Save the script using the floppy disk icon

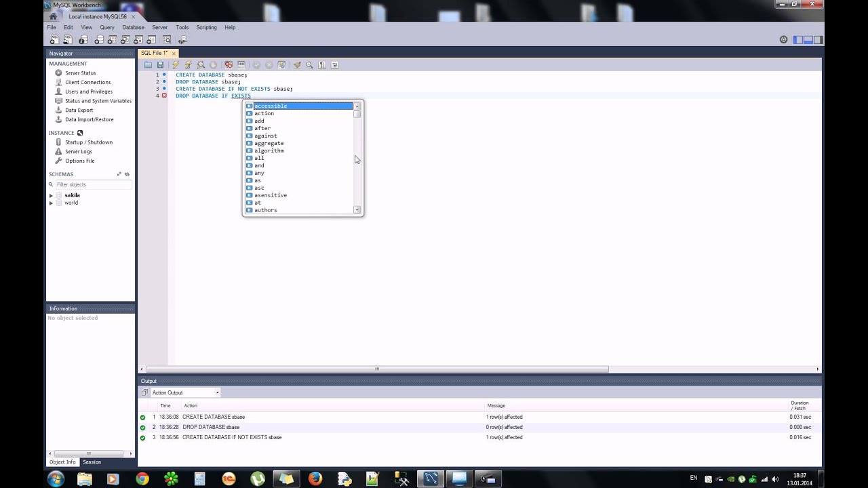tap(160, 65)
